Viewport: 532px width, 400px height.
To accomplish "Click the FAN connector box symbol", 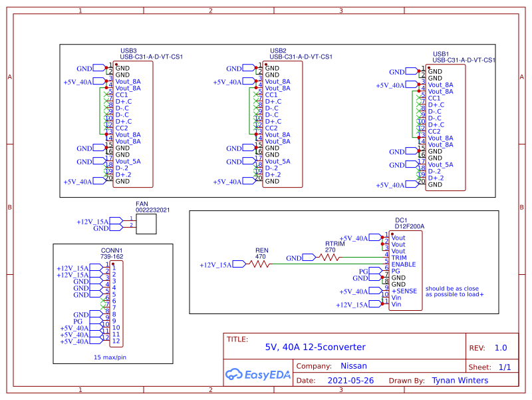I will [146, 224].
